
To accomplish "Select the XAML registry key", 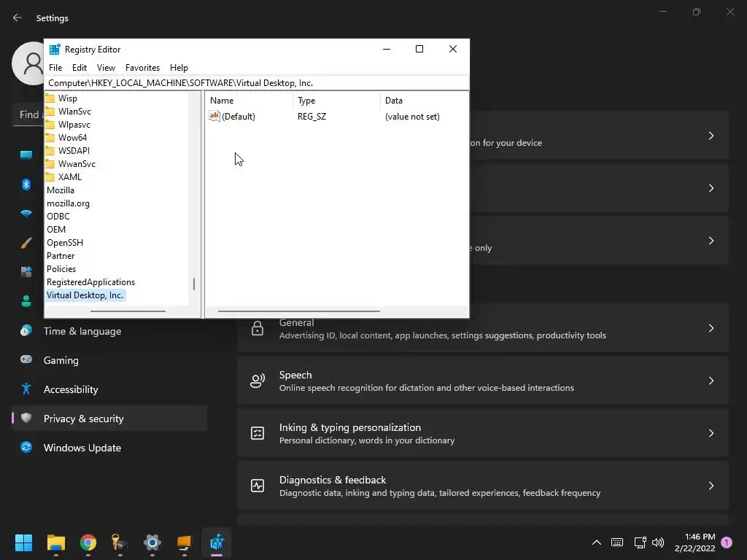I will 69,177.
